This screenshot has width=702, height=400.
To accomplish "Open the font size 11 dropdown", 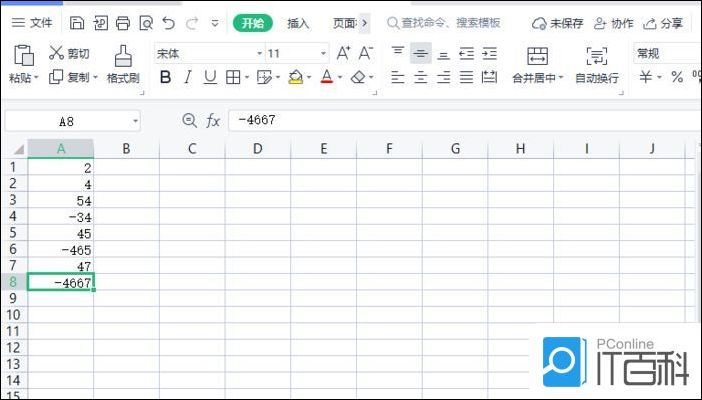I will 323,54.
